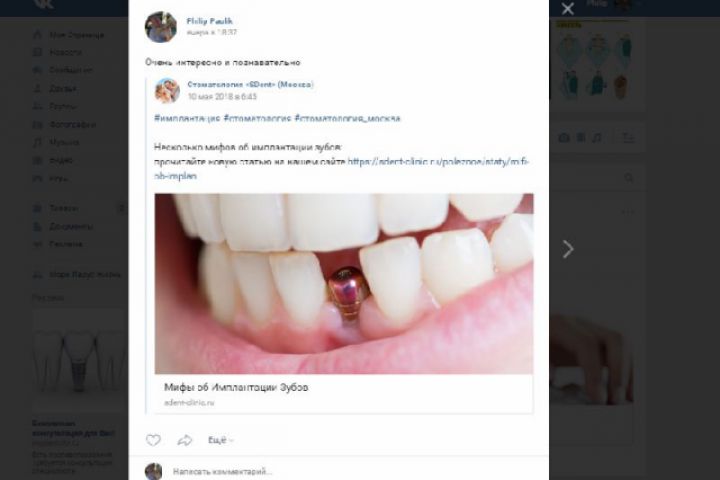Open Моя Страница in the sidebar
Image resolution: width=720 pixels, height=480 pixels.
[x=77, y=35]
